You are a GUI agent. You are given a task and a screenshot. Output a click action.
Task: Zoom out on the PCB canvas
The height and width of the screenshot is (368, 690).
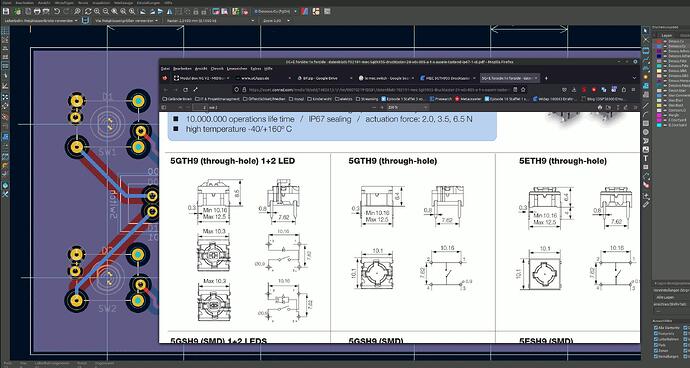coord(106,11)
